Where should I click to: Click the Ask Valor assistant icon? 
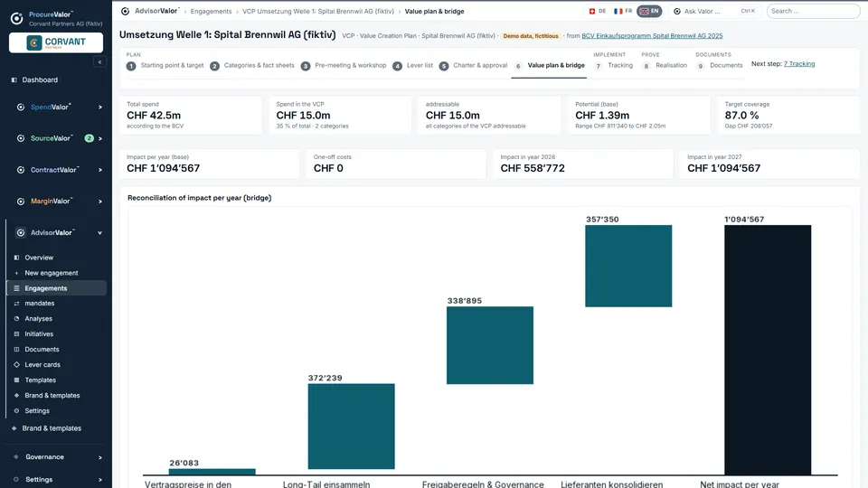click(x=677, y=11)
